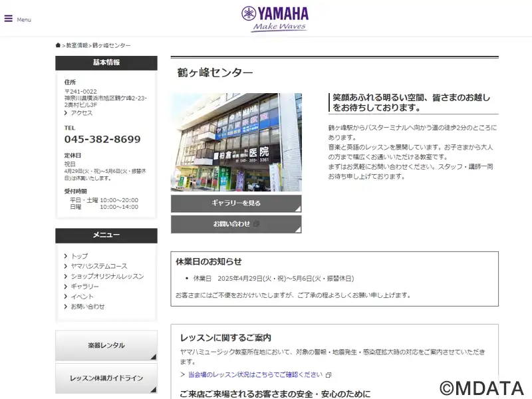Open the hamburger Menu icon
The image size is (532, 399).
tap(9, 19)
